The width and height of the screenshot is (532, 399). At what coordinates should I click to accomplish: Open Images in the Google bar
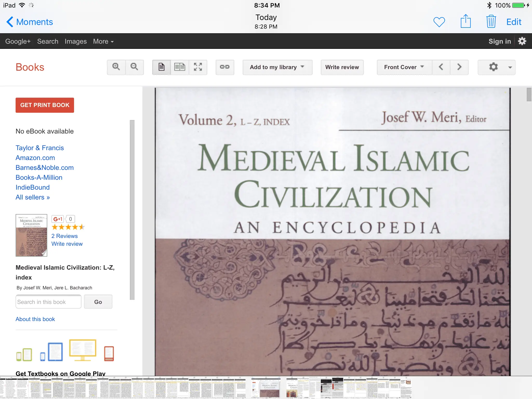point(76,41)
